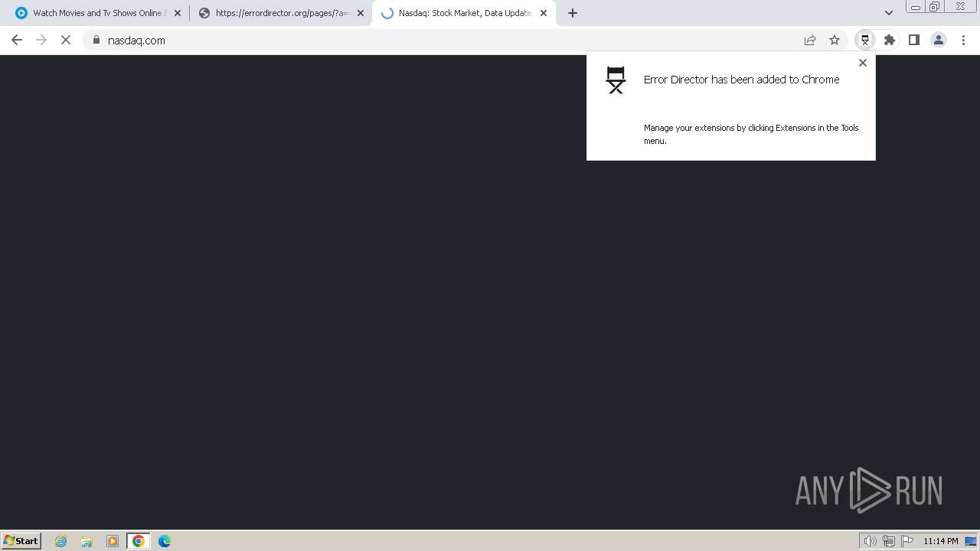Screen dimensions: 980x551
Task: Close the Watch Movies and Tv Shows tab
Action: pyautogui.click(x=178, y=13)
